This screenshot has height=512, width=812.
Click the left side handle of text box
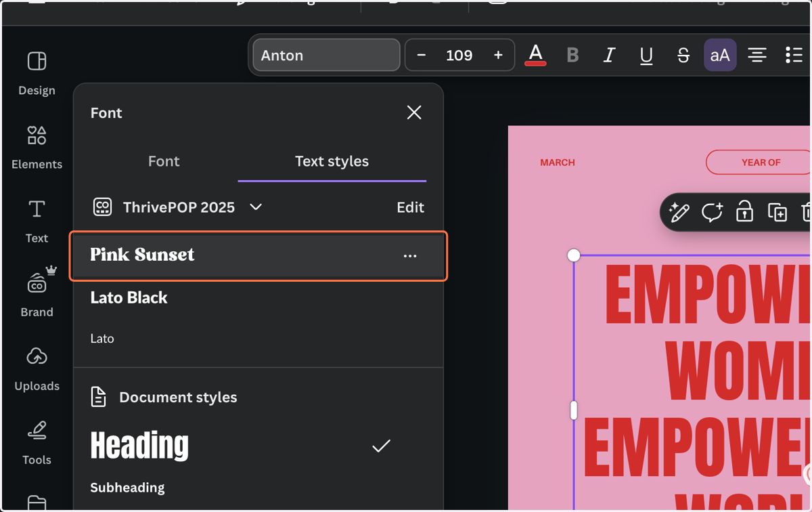point(574,410)
